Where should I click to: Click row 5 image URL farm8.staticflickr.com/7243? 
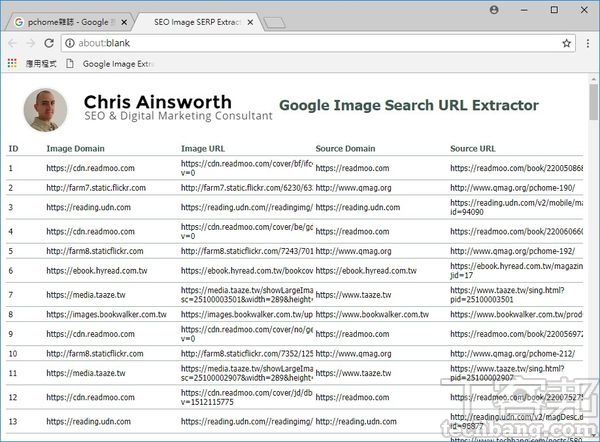[x=247, y=251]
